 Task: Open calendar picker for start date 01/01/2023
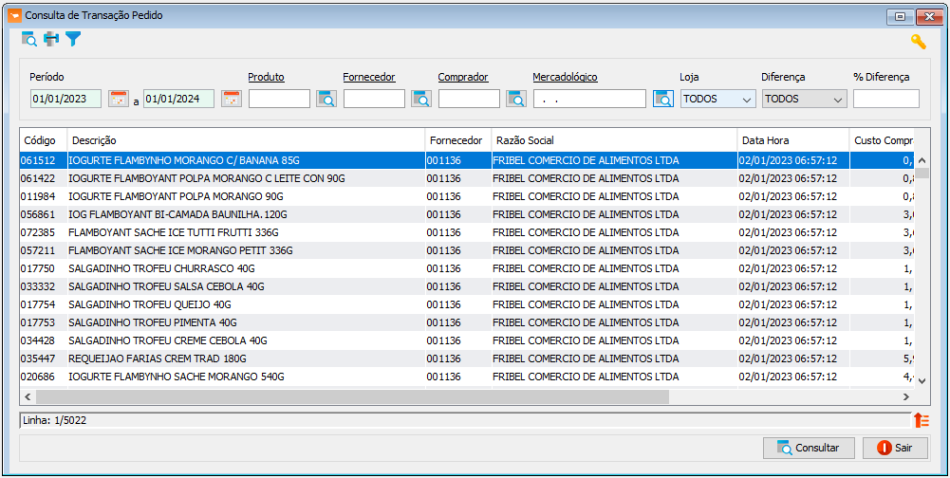(118, 99)
